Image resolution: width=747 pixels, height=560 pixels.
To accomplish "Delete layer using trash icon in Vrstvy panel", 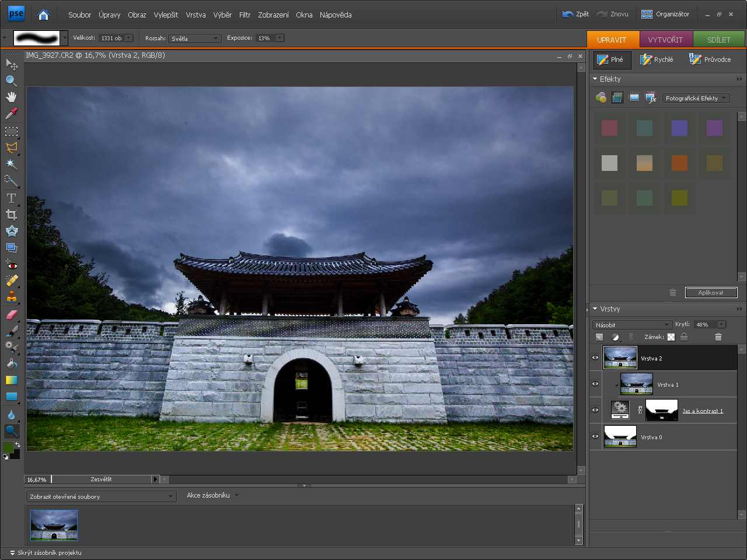I will point(718,337).
